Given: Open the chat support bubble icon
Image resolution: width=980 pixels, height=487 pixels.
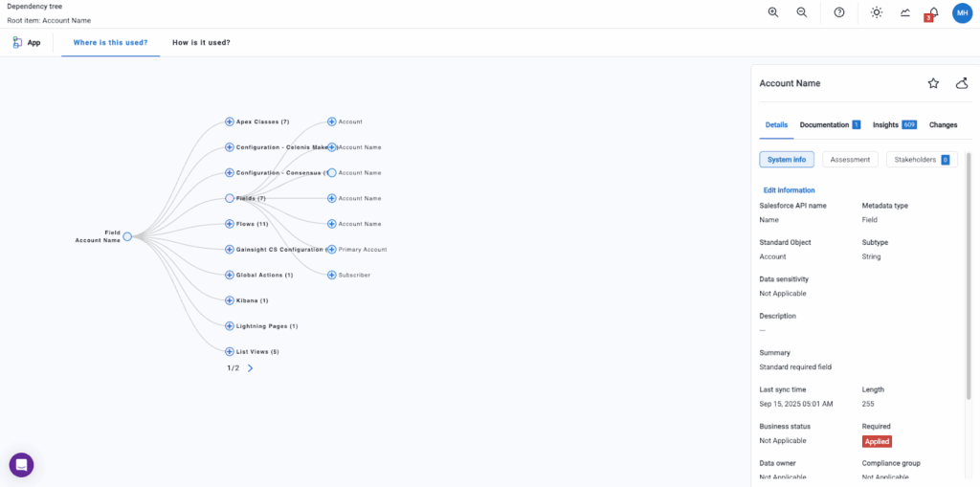Looking at the screenshot, I should click(21, 465).
